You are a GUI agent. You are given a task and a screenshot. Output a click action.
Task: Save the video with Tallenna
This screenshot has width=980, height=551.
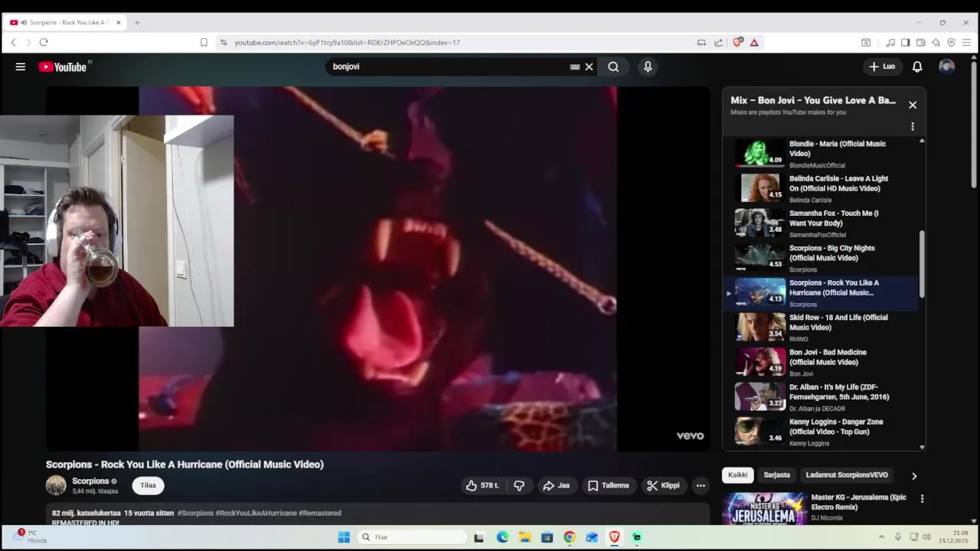tap(609, 485)
